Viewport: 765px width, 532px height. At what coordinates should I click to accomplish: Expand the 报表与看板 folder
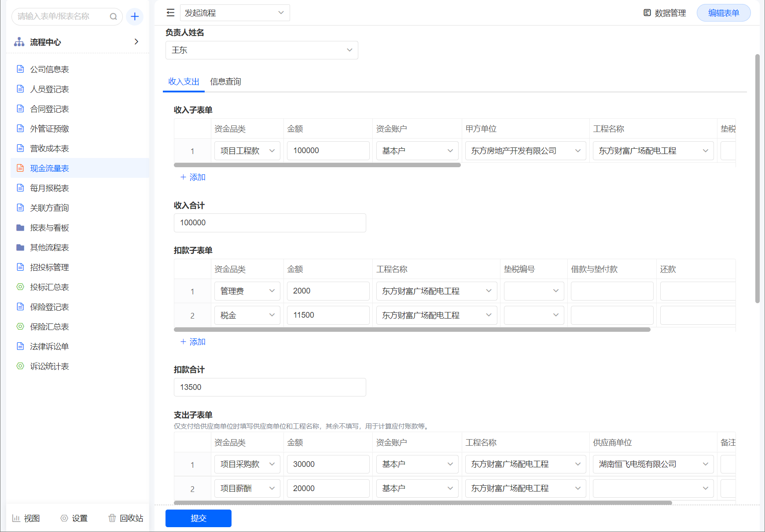pos(49,227)
